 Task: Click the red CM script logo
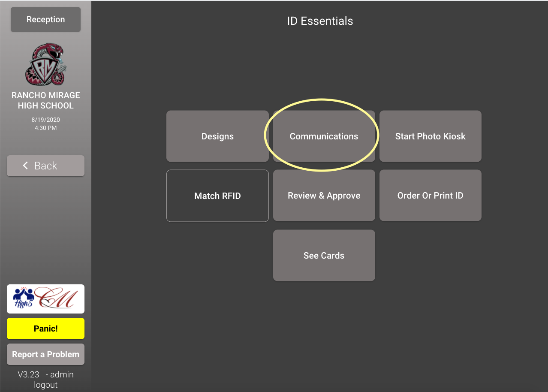[x=58, y=299]
